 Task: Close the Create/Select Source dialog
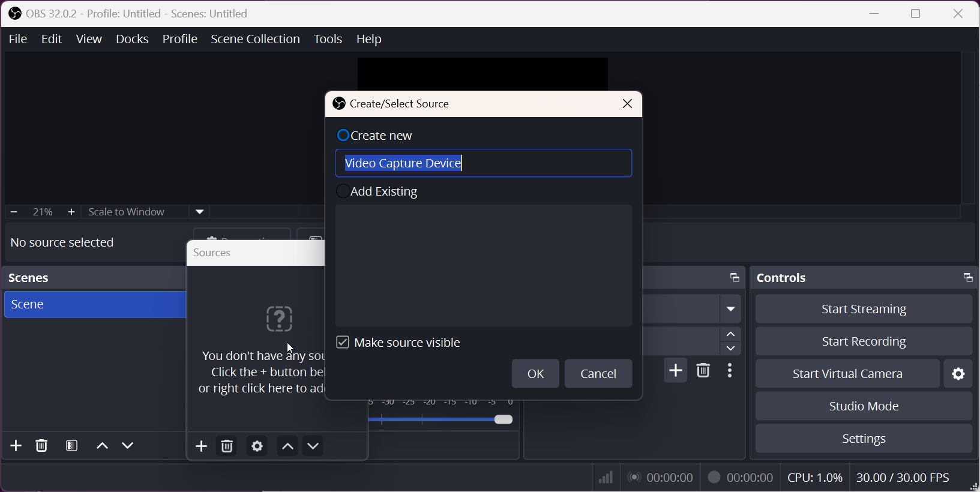628,104
